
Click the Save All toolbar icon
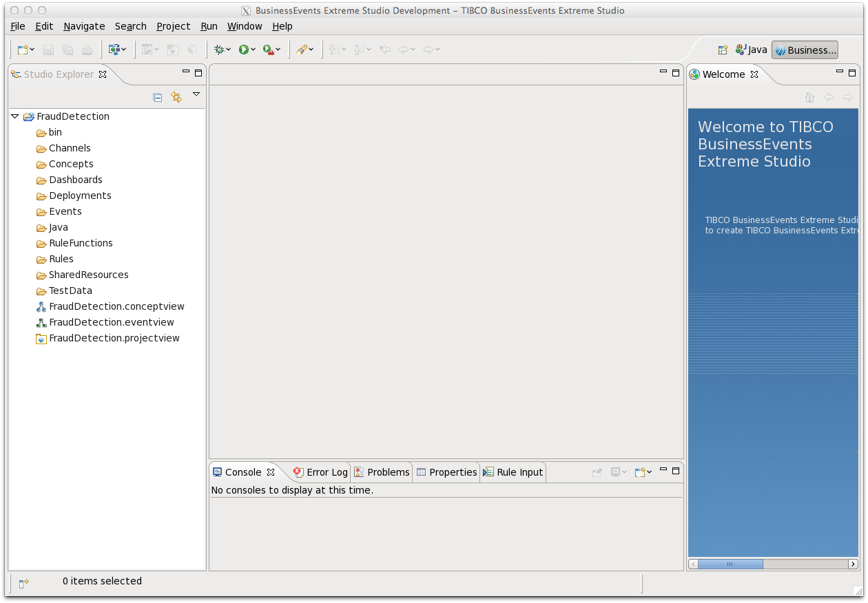coord(68,50)
